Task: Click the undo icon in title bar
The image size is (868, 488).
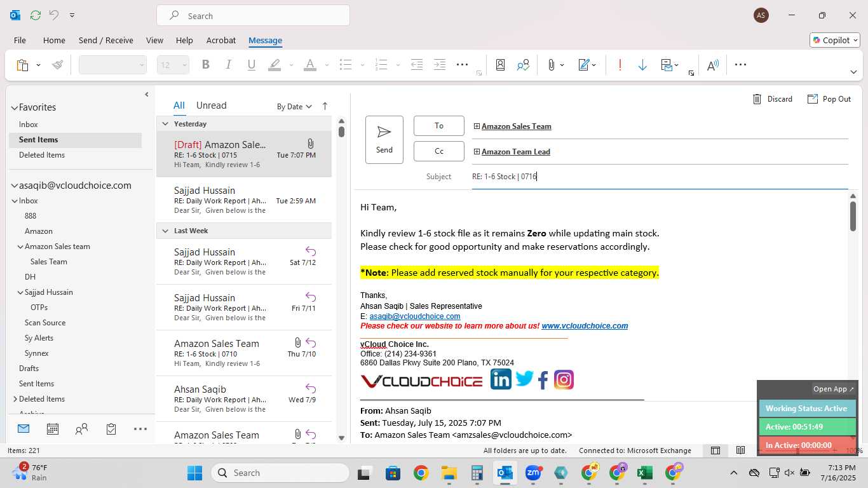Action: click(x=54, y=15)
